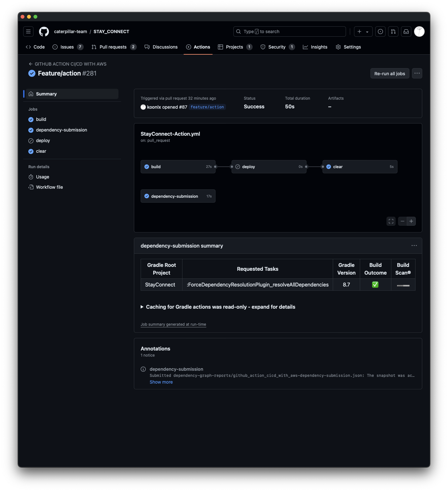
Task: Click success checkmark next to Feature/action title
Action: [x=32, y=73]
